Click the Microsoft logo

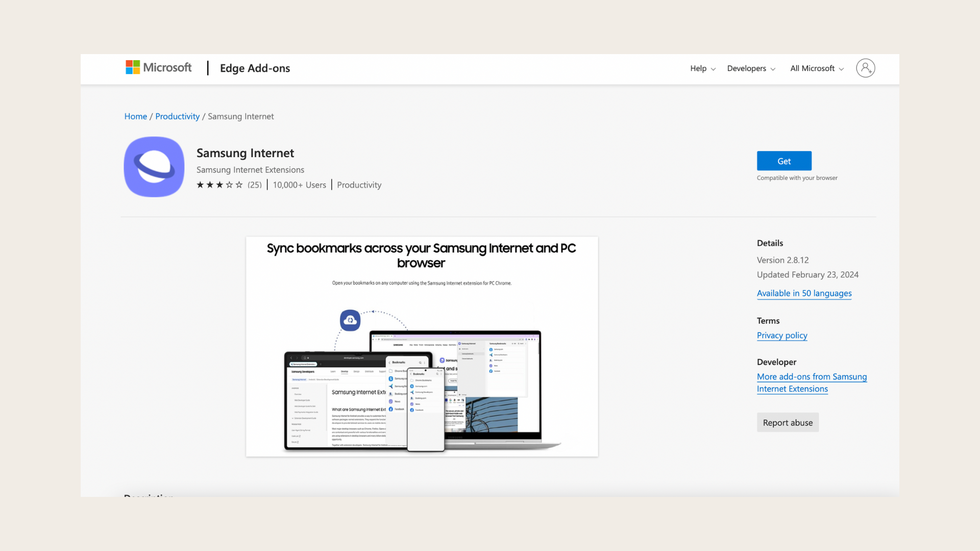(x=158, y=68)
